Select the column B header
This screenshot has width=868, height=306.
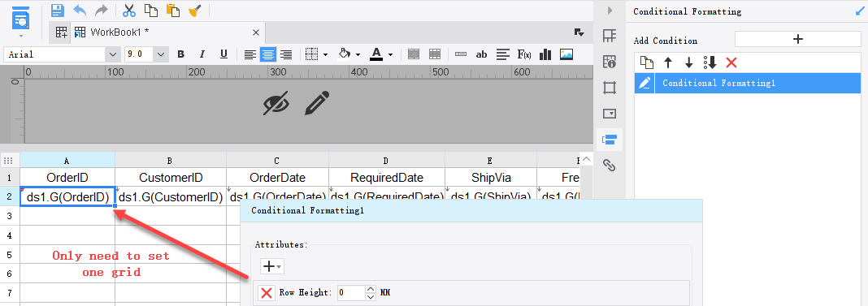coord(171,161)
